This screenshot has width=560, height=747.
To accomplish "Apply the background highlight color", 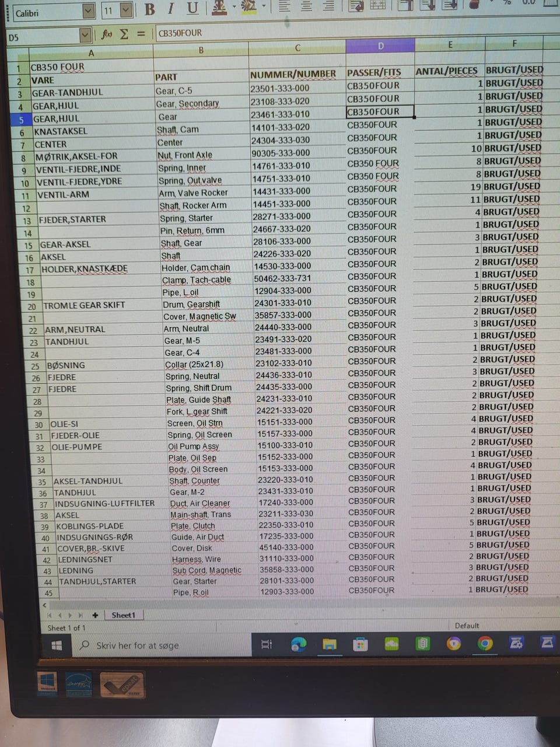I will pos(249,7).
